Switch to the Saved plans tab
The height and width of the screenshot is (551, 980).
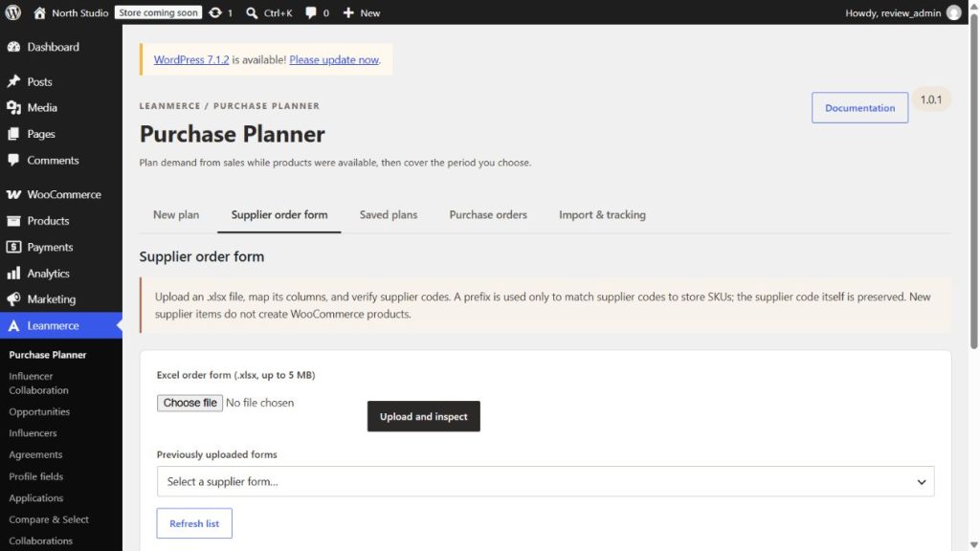click(389, 214)
